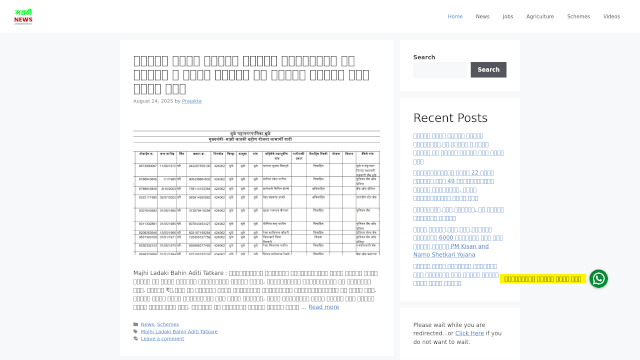Open author Prajakta's profile link

coord(191,101)
